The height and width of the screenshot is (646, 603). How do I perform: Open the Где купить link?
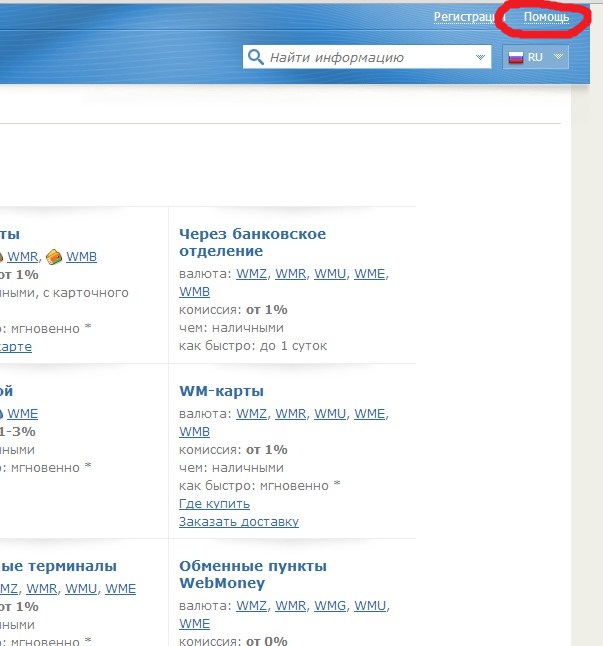[x=214, y=504]
